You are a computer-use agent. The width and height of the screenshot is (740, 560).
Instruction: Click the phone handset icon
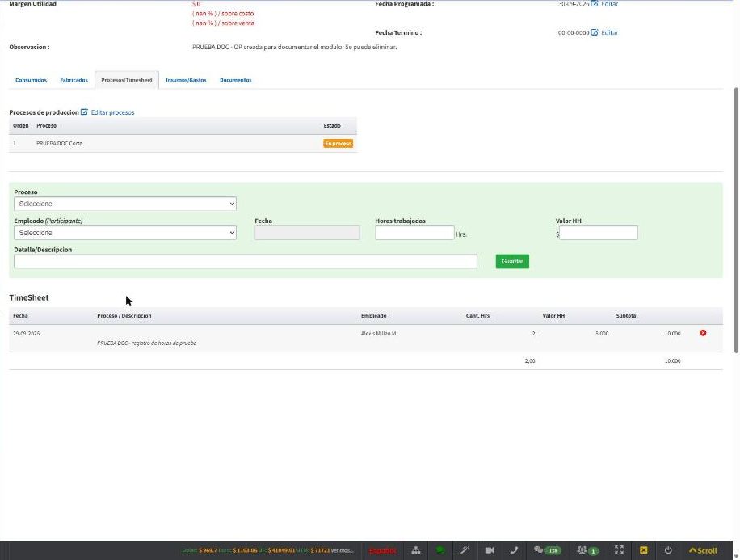514,550
